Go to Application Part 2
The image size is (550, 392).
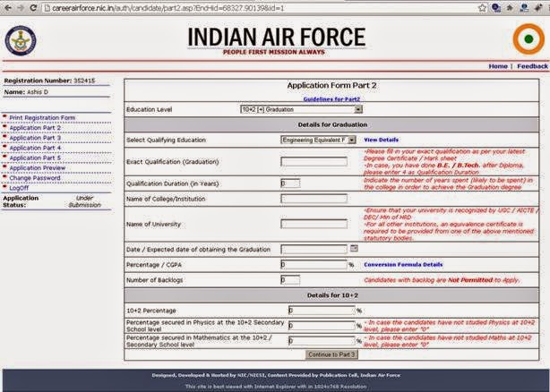click(35, 128)
